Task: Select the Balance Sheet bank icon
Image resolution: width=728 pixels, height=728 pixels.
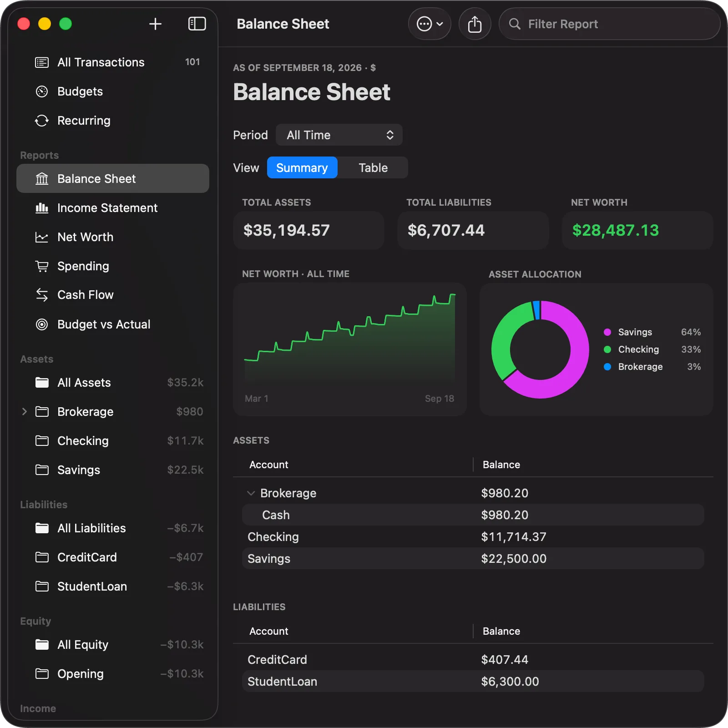Action: tap(42, 179)
